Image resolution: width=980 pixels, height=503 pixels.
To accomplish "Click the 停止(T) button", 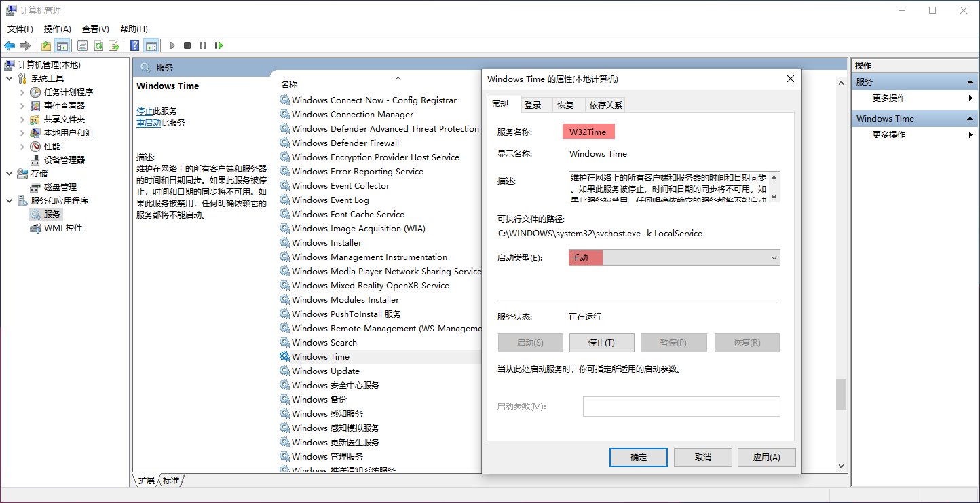I will point(601,343).
